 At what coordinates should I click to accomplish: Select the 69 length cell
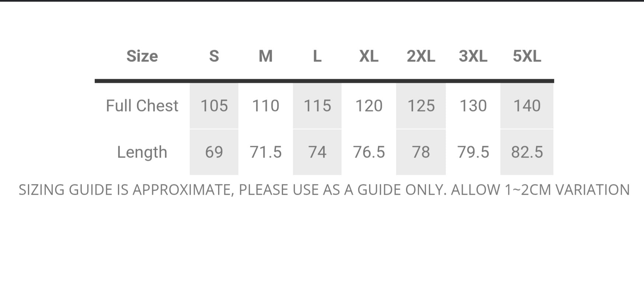coord(214,152)
